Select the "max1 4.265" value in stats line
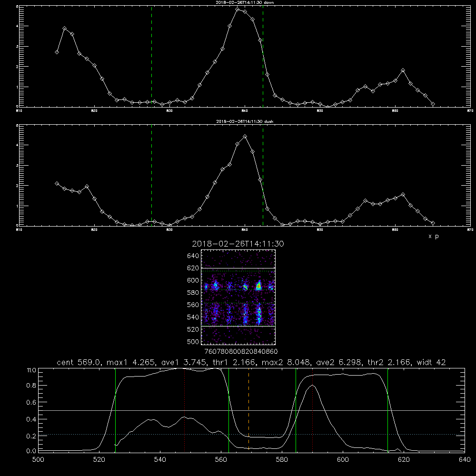Viewport: 476px width, 476px height. tap(131, 362)
